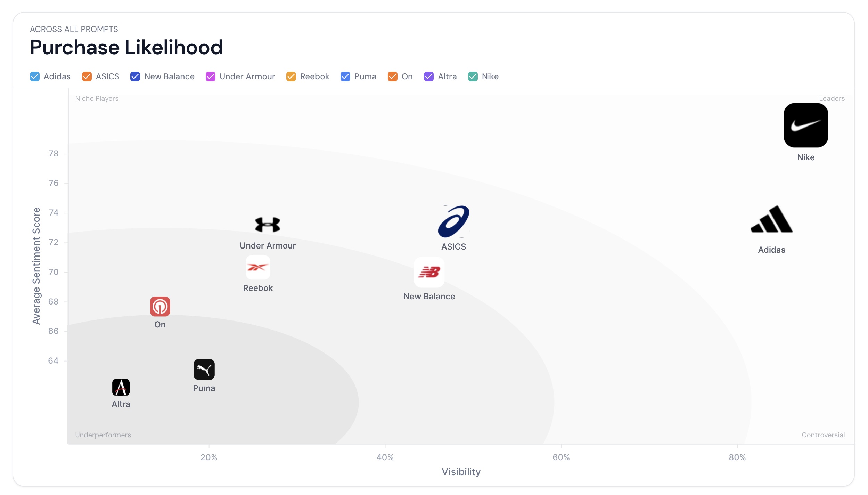The height and width of the screenshot is (495, 868).
Task: Click the Altra logo marker
Action: (x=121, y=387)
